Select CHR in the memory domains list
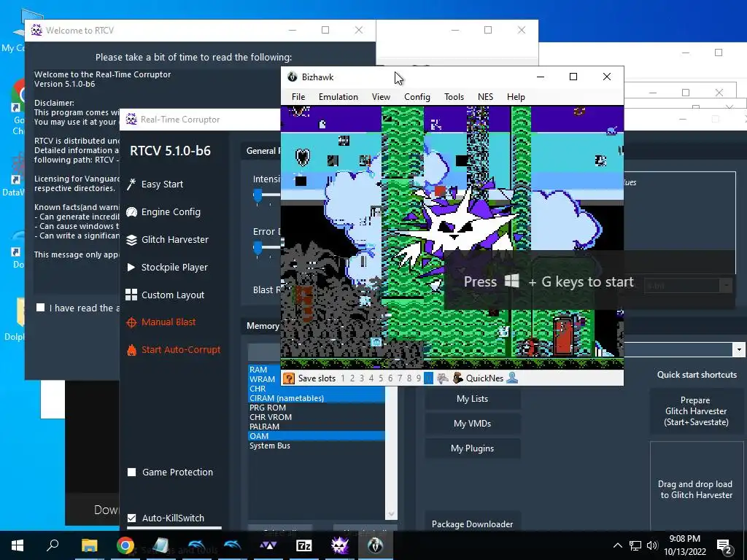 click(x=317, y=389)
